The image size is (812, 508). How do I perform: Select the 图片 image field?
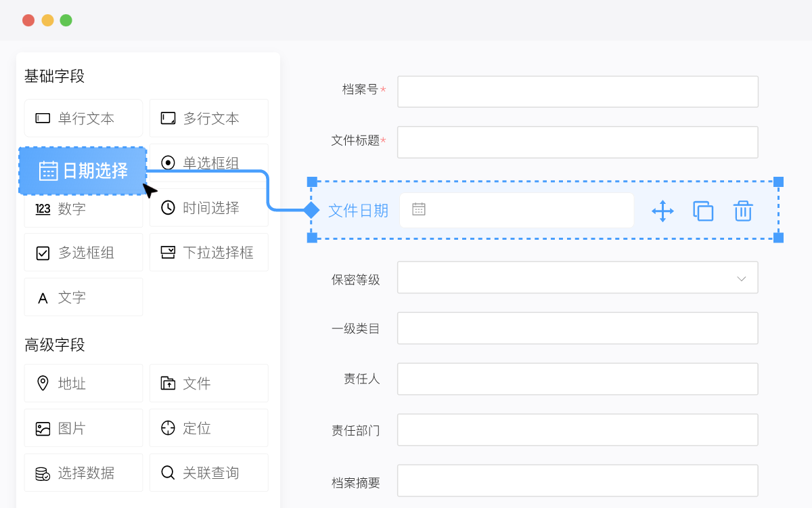click(83, 428)
